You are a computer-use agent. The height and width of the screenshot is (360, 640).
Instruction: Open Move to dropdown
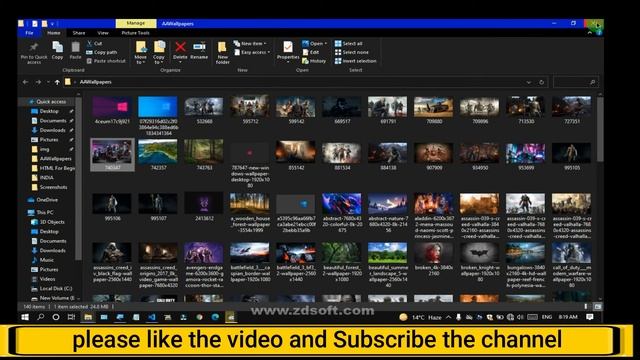[140, 53]
